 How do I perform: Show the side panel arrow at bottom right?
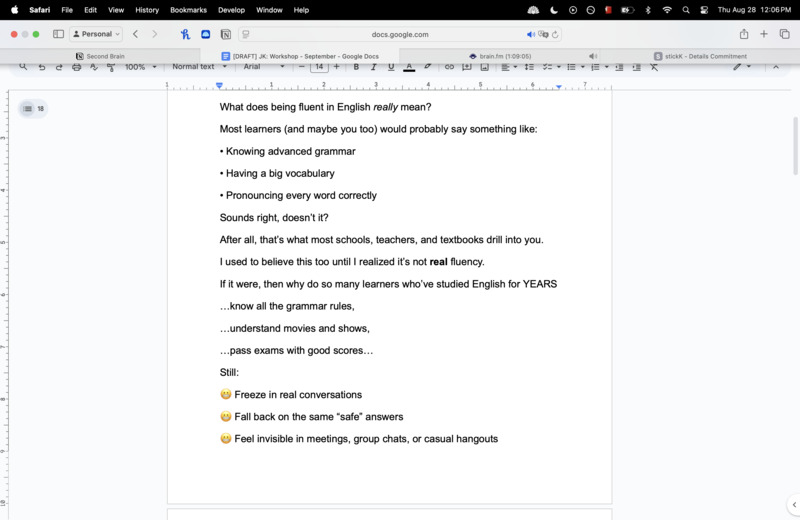click(x=794, y=505)
